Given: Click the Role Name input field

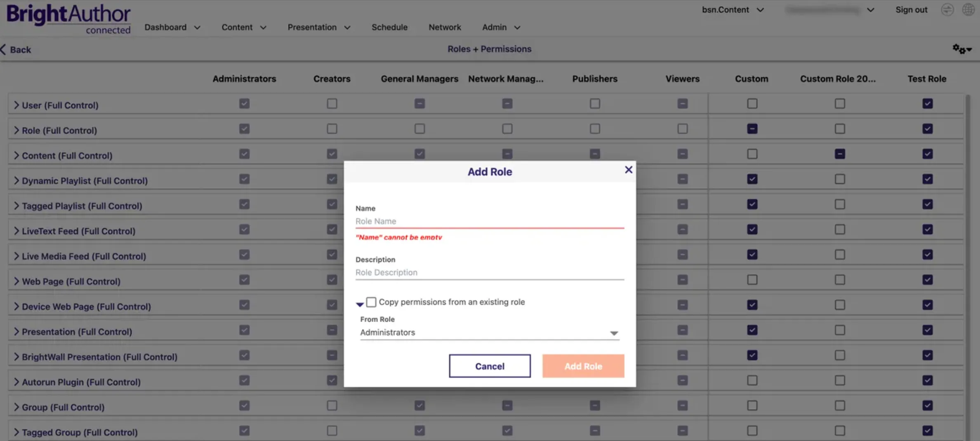Looking at the screenshot, I should coord(490,221).
